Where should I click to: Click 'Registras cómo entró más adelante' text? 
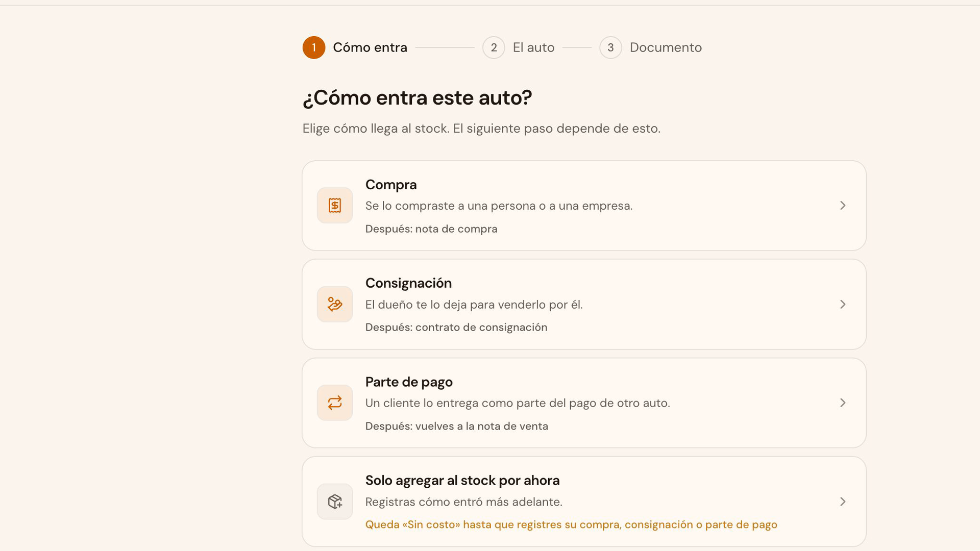coord(463,502)
